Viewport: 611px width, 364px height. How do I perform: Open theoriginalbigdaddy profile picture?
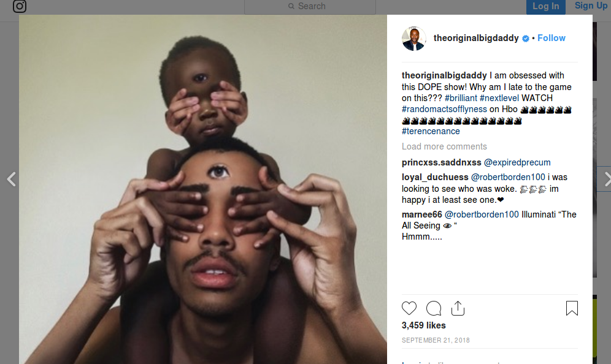click(x=414, y=38)
